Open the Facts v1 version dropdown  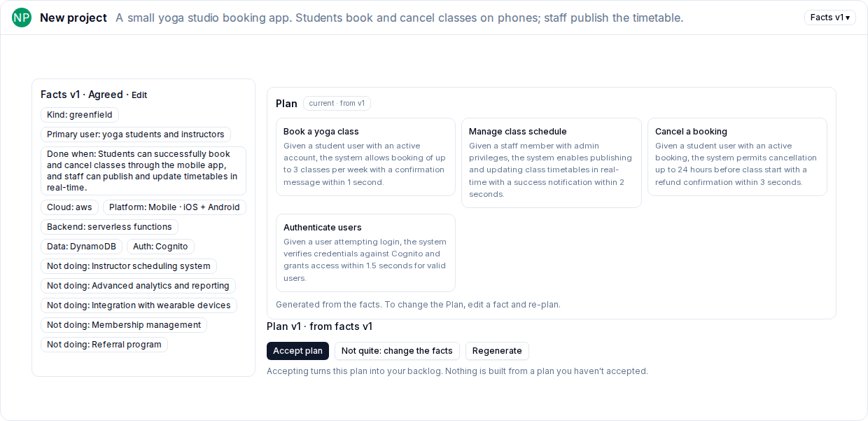click(x=830, y=18)
